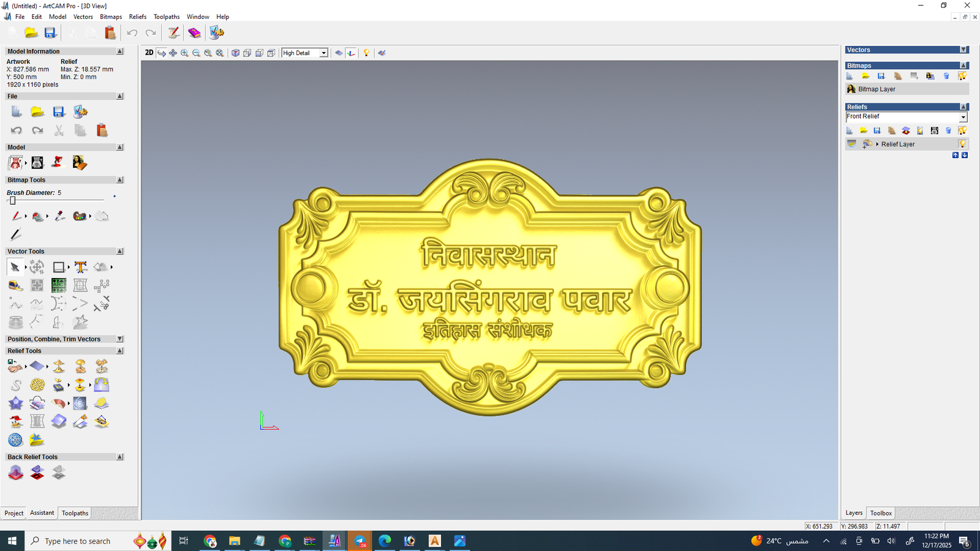Screen dimensions: 980x551
Task: Toggle Relief Layer visibility light bulb
Action: (x=962, y=144)
